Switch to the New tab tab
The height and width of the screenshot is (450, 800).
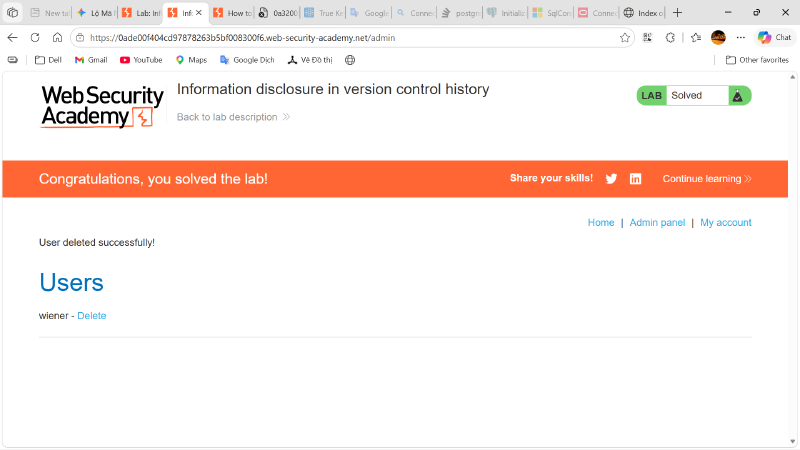(49, 13)
